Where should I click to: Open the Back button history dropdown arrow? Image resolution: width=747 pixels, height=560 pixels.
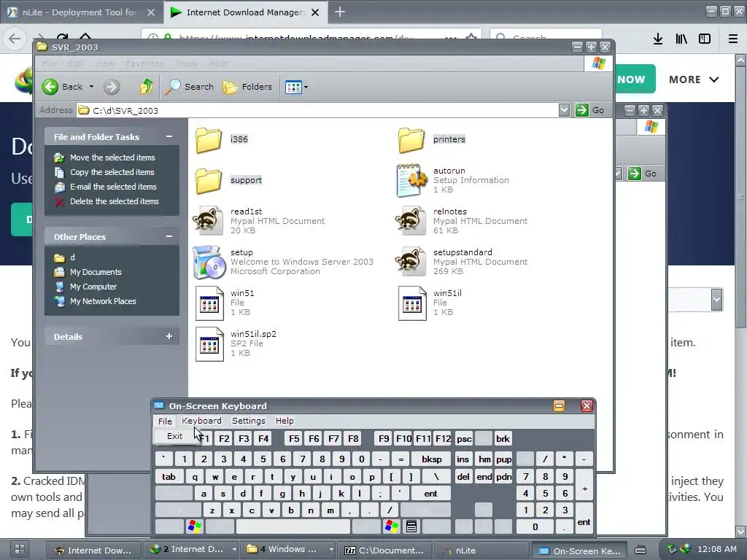[91, 87]
